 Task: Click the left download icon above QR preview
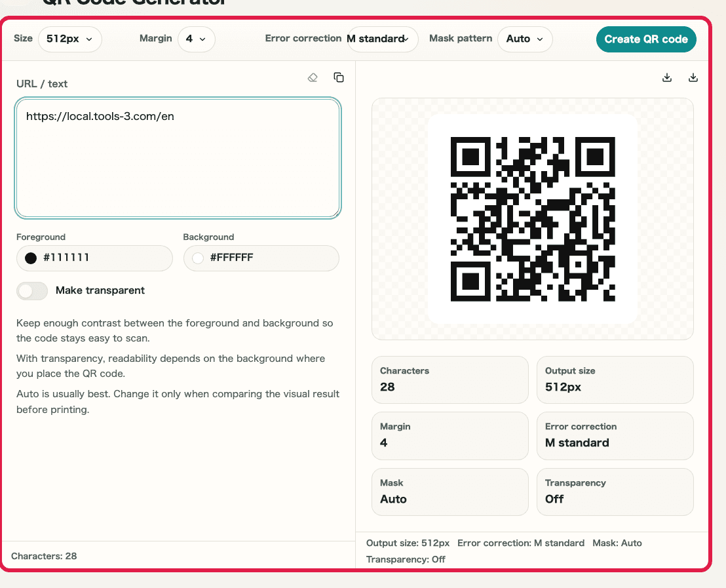point(667,77)
